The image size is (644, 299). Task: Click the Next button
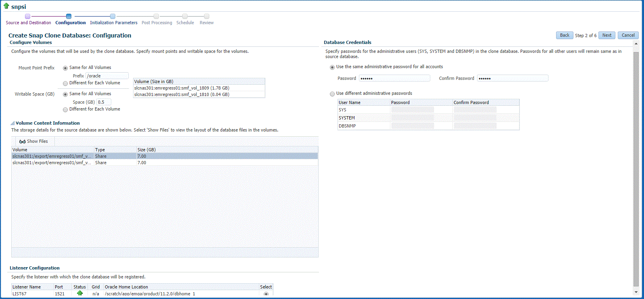click(607, 35)
